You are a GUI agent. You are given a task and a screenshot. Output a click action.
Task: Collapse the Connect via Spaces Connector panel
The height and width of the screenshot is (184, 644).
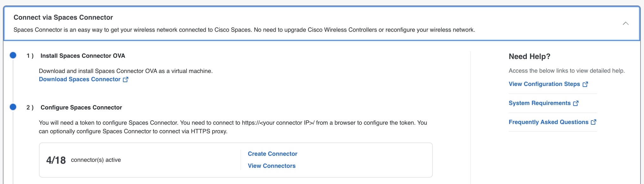click(x=625, y=23)
